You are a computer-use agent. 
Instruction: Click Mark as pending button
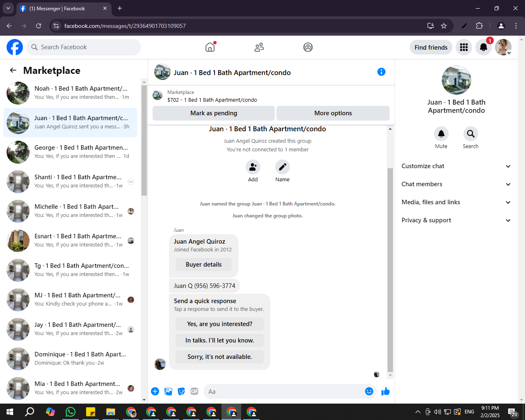coord(214,113)
